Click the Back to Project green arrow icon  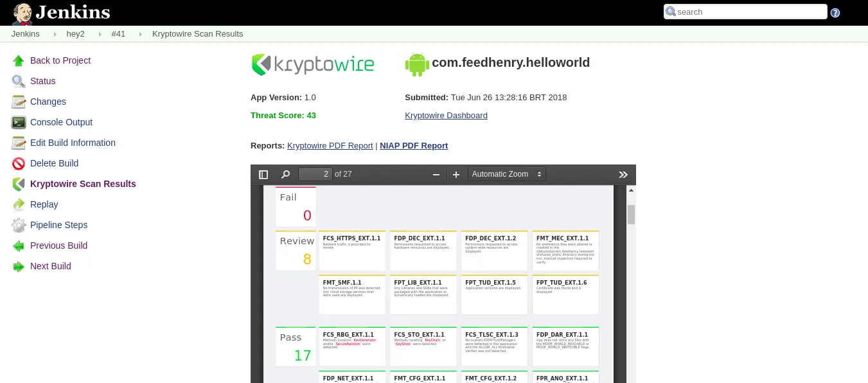(x=19, y=60)
